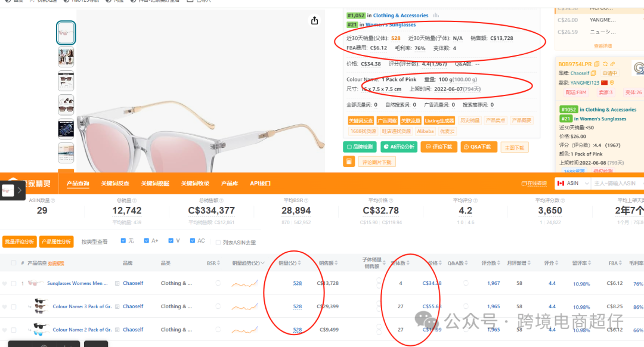Open sales trend sparkline in 2 Pack row
Viewport: 644px width, 347px height.
click(x=244, y=330)
